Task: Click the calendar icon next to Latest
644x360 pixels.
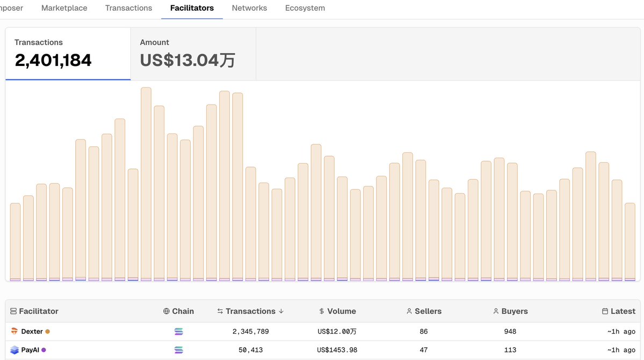Action: tap(605, 311)
